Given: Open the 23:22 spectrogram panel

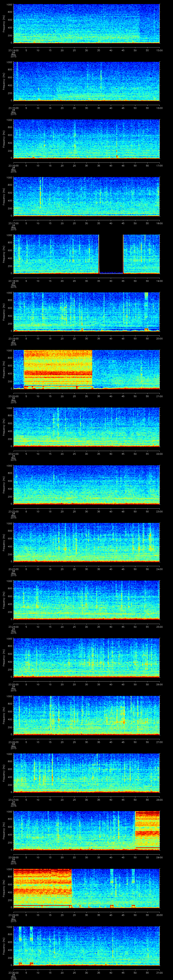Looking at the screenshot, I should 87,484.
